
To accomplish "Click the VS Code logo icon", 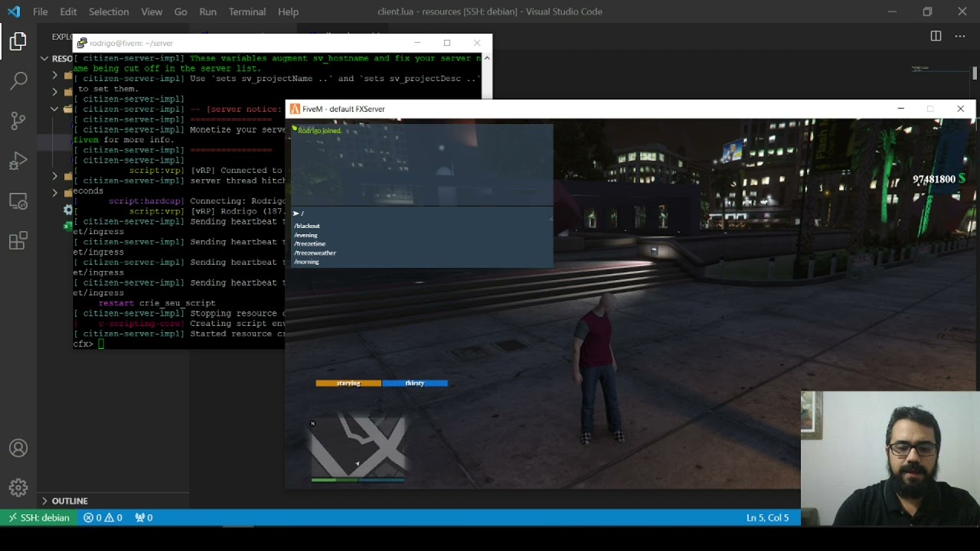I will pos(14,11).
